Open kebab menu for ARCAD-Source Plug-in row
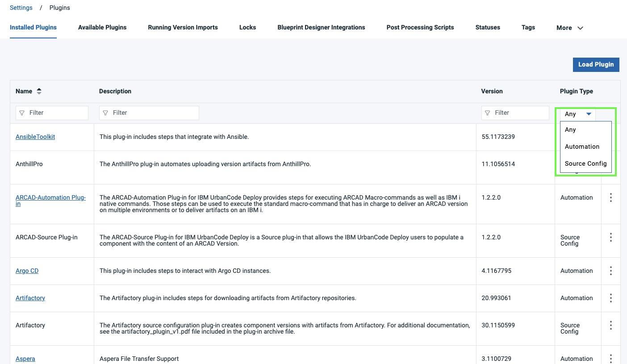 [x=610, y=237]
